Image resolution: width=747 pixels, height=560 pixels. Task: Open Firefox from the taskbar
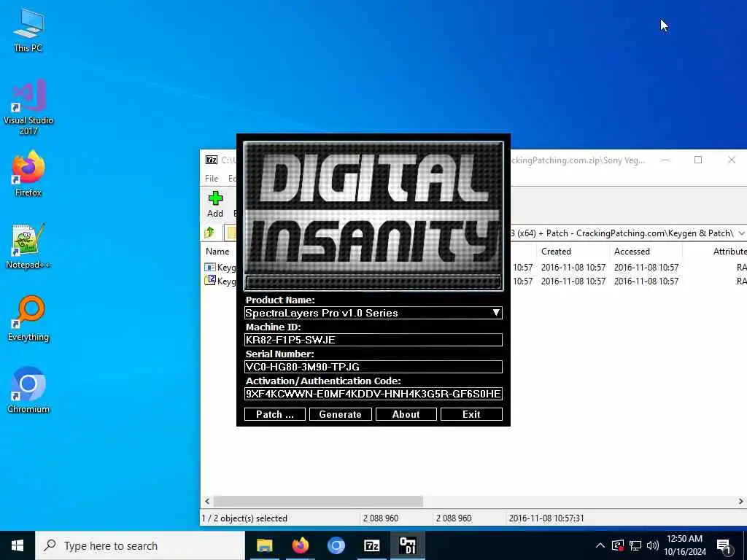pos(301,545)
